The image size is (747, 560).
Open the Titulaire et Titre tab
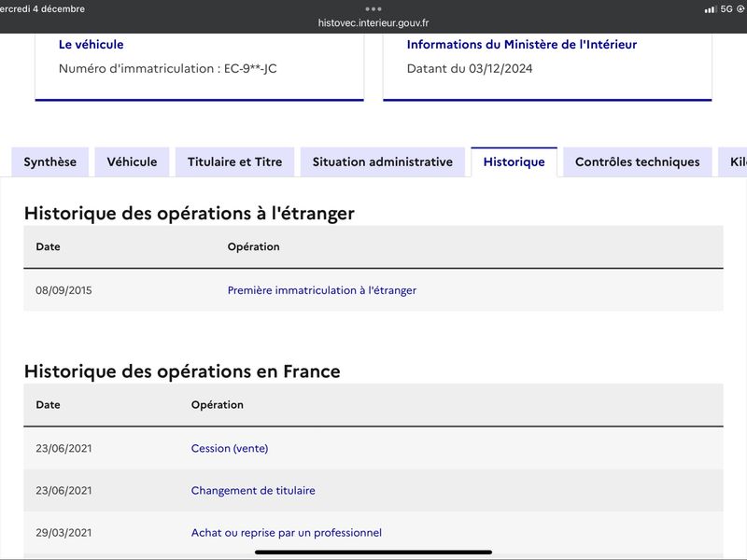pos(235,161)
